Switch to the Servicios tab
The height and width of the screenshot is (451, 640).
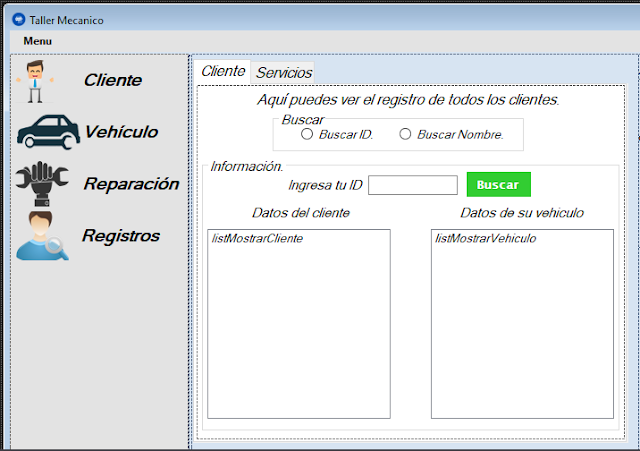(284, 73)
